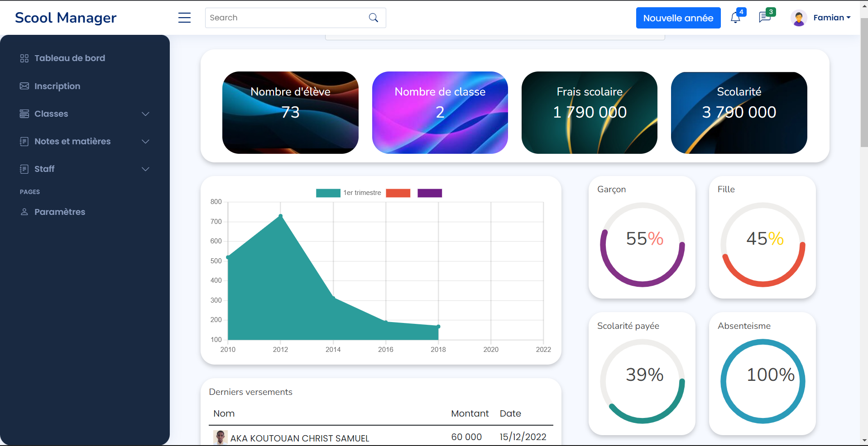This screenshot has height=446, width=868.
Task: Click the Staff sidebar icon
Action: [24, 169]
